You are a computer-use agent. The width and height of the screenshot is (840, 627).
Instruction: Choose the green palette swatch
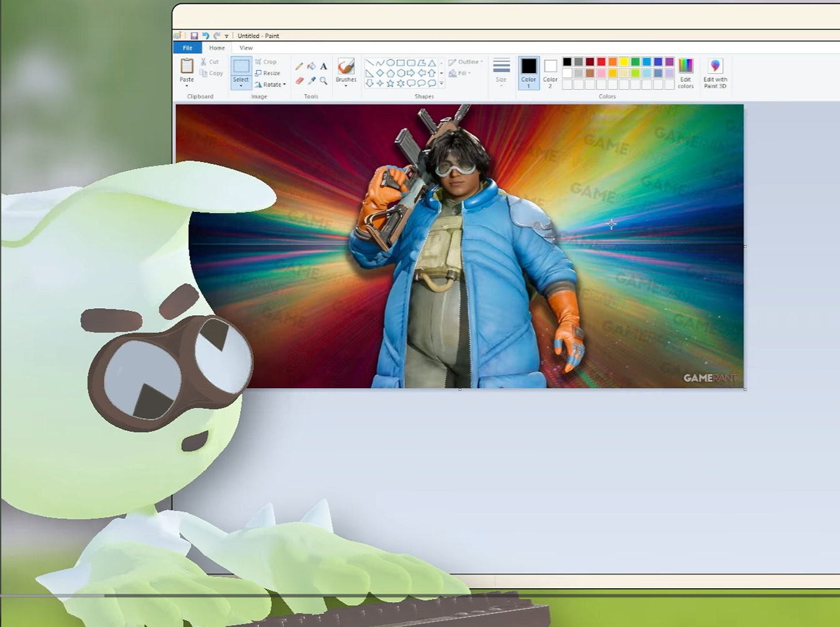pyautogui.click(x=635, y=61)
